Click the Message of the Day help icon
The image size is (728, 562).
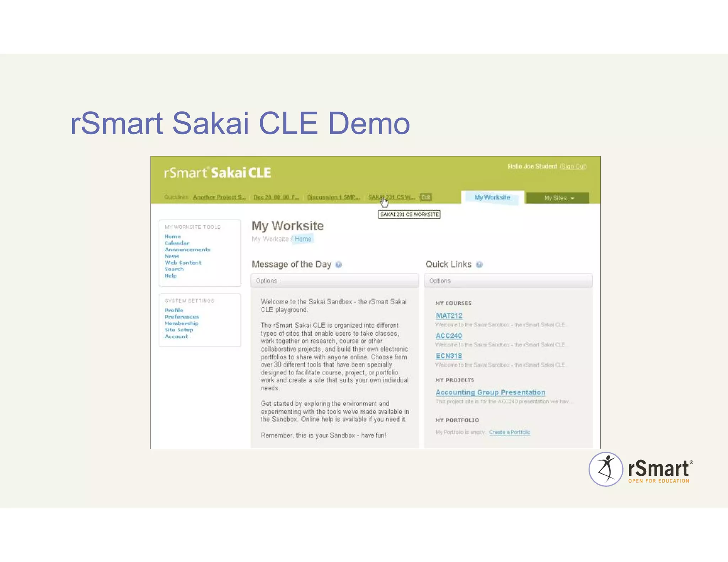[338, 265]
